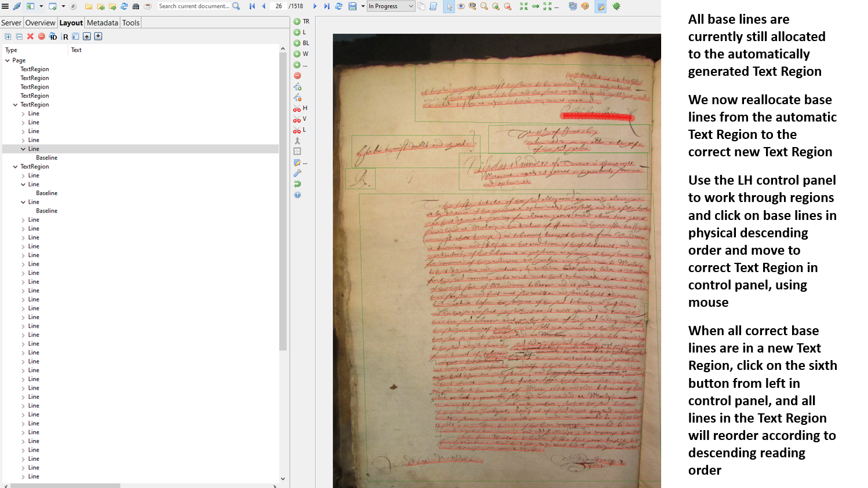Switch to the Metadata tab

click(x=102, y=23)
